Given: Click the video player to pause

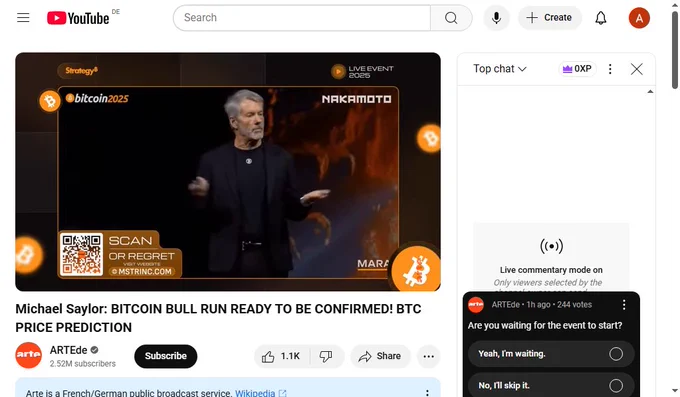Looking at the screenshot, I should [228, 172].
